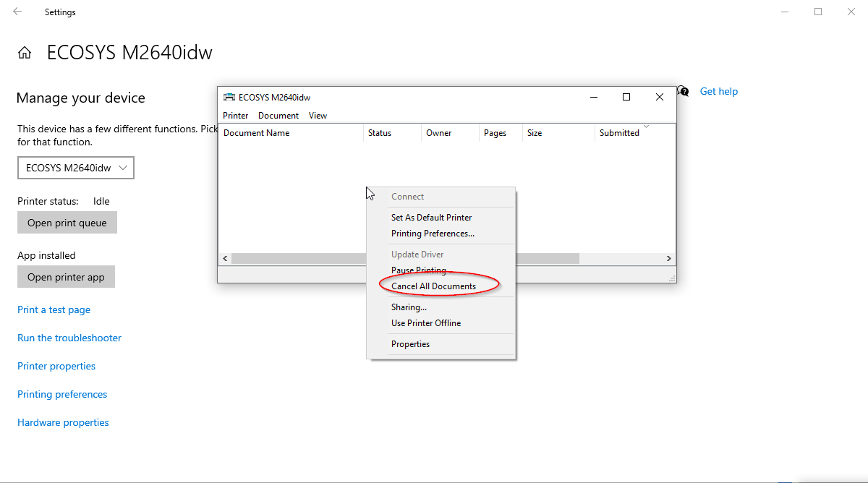Image resolution: width=868 pixels, height=483 pixels.
Task: Sort by Owner column header
Action: pyautogui.click(x=450, y=133)
